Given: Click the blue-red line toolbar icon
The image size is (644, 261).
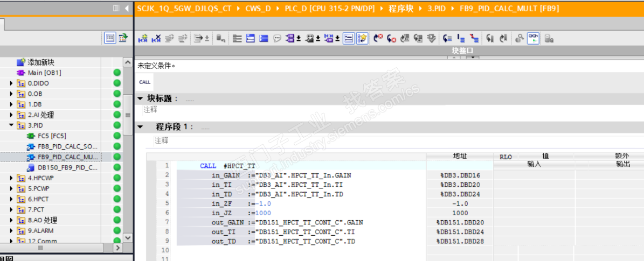Looking at the screenshot, I should point(474,39).
